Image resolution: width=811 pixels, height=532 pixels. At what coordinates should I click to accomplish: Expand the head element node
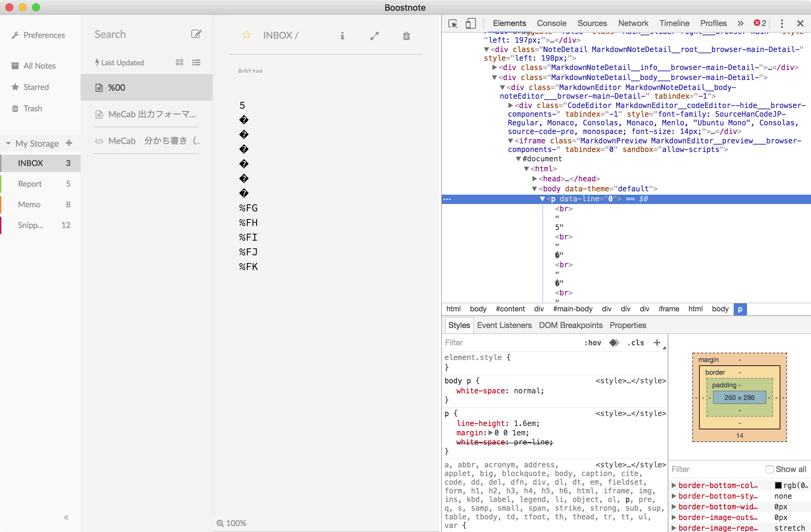point(535,179)
